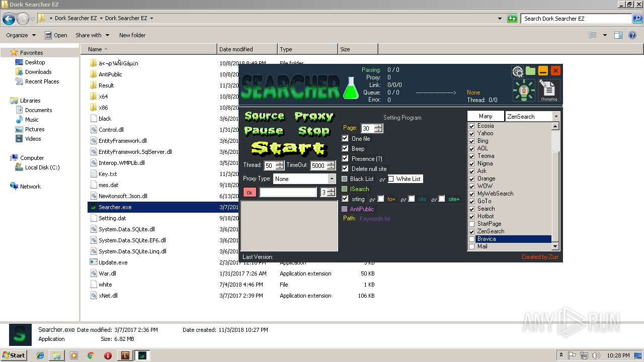Sort by the Type column header
Image resolution: width=644 pixels, height=362 pixels.
point(307,49)
